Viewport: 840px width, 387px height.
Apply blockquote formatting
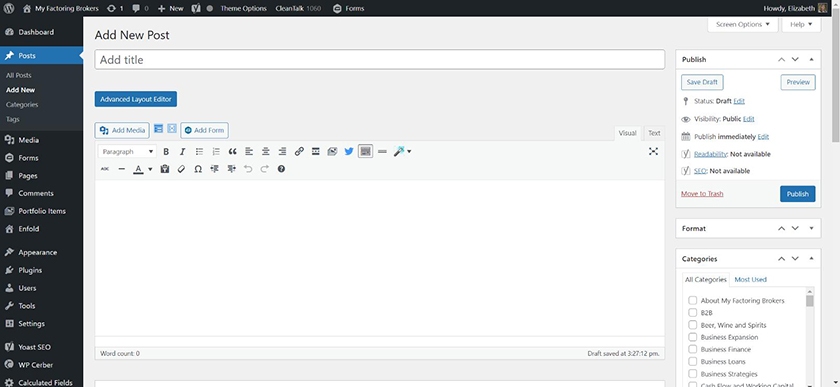point(232,152)
